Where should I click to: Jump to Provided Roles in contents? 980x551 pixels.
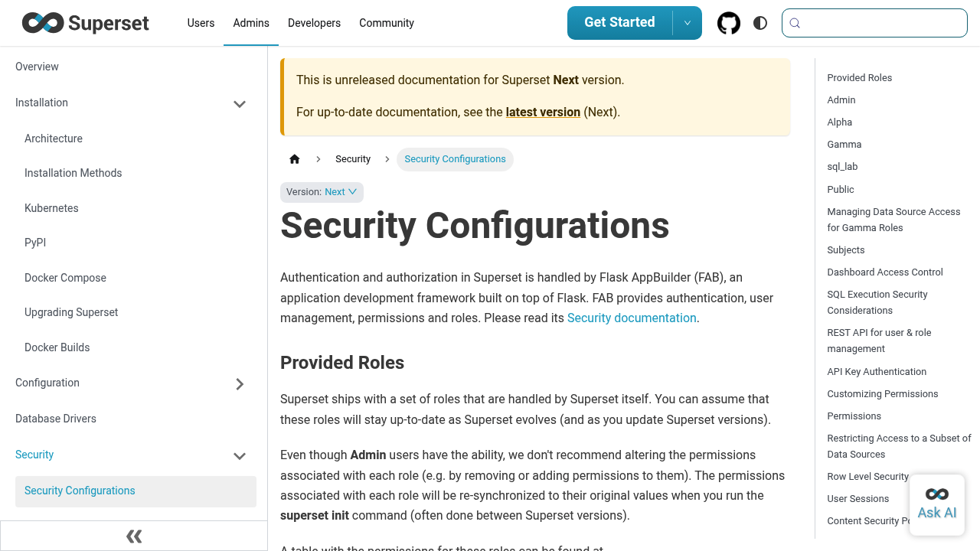tap(859, 78)
